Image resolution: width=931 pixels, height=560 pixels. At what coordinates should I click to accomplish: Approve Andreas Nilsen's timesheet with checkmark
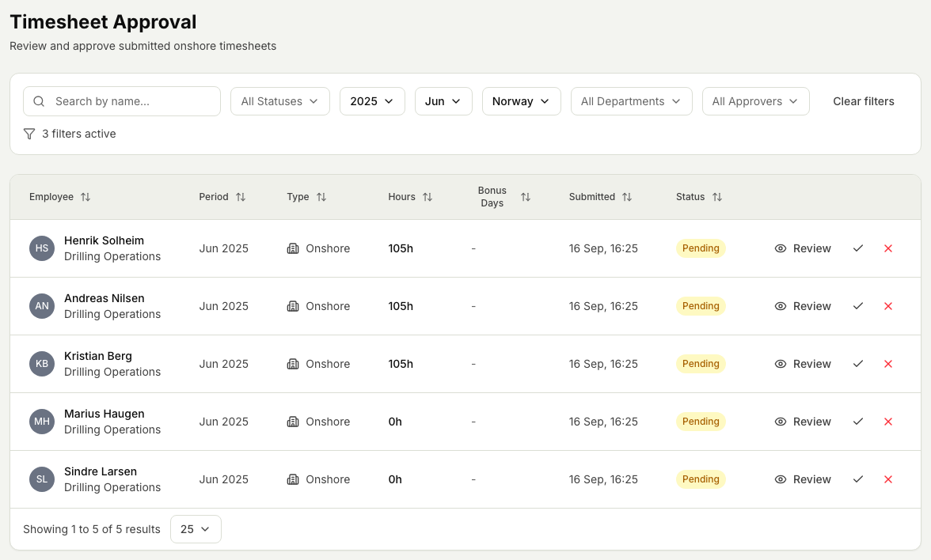pyautogui.click(x=858, y=306)
